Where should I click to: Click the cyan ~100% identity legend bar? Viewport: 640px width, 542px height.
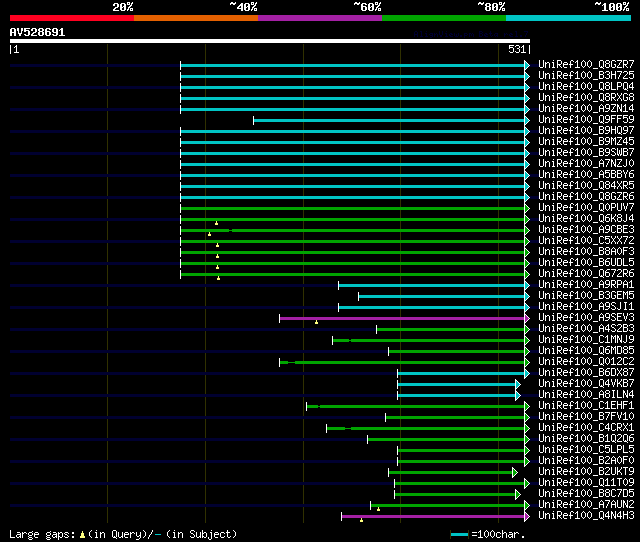(x=569, y=18)
